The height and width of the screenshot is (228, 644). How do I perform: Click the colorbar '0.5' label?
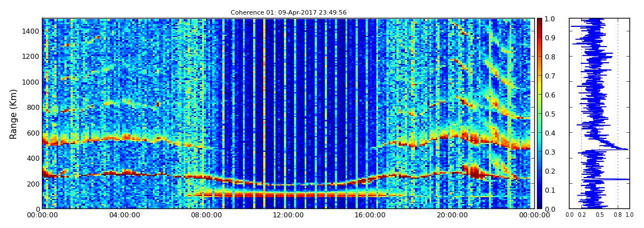point(549,114)
